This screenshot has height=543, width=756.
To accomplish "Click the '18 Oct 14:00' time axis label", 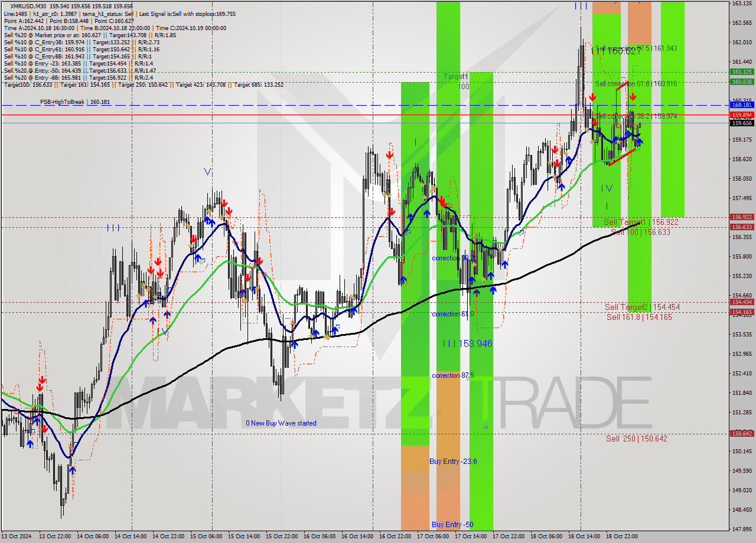I will click(584, 537).
